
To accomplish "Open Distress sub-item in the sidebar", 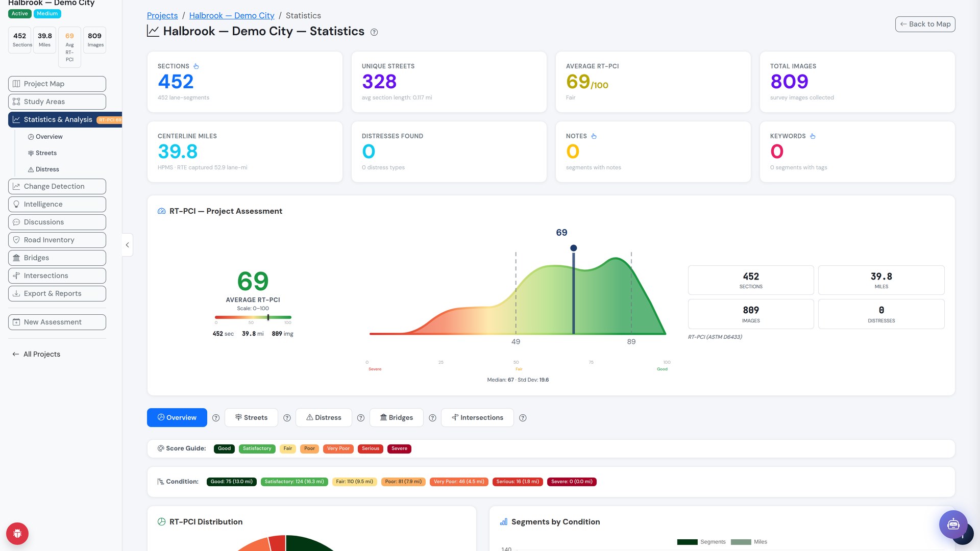I will point(43,169).
